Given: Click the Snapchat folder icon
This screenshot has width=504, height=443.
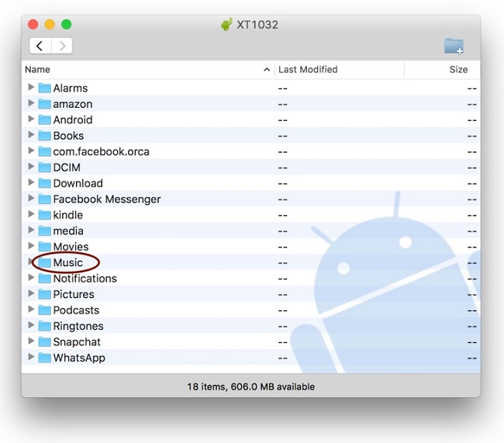Looking at the screenshot, I should coord(45,342).
